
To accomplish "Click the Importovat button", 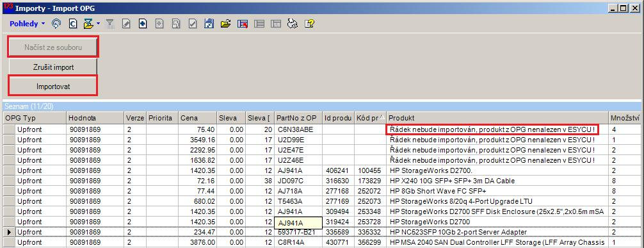I will tap(53, 87).
